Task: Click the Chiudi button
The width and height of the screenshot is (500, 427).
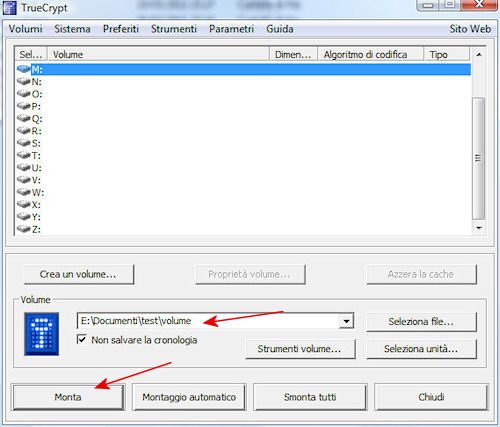Action: 431,397
